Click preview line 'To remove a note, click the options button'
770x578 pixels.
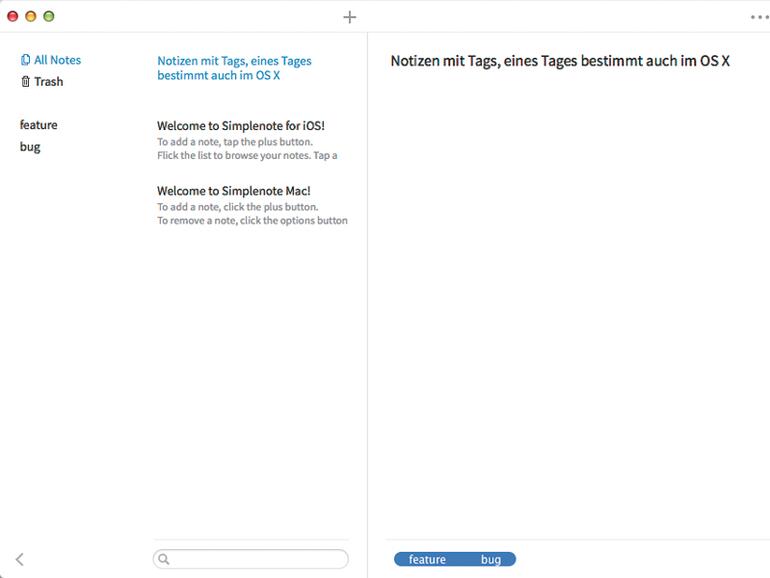pos(252,220)
